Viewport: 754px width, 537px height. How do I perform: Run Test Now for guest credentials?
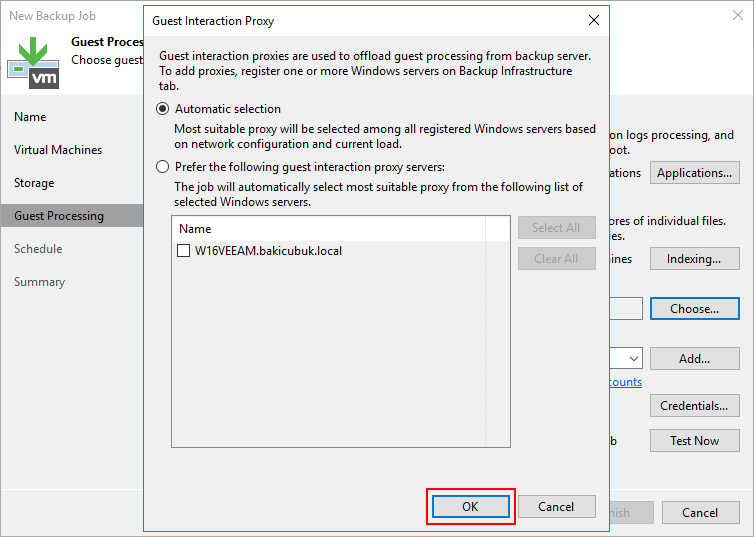(694, 441)
